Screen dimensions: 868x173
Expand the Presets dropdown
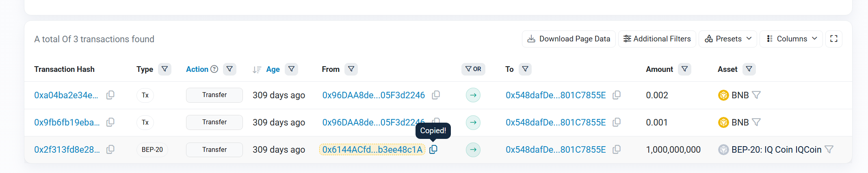(x=728, y=39)
